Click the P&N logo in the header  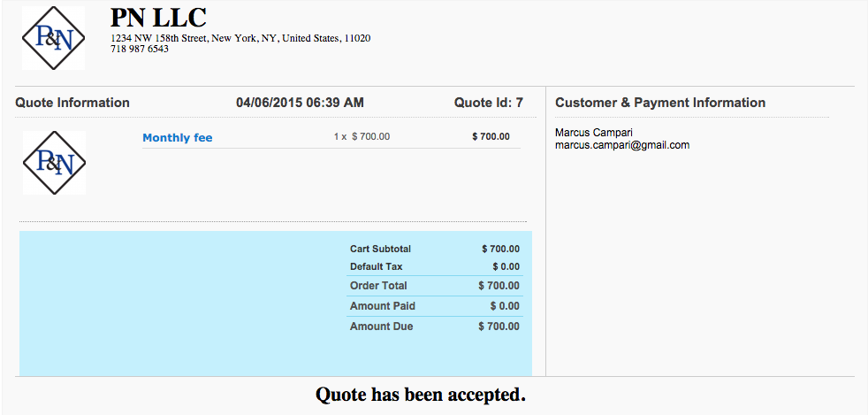point(54,38)
